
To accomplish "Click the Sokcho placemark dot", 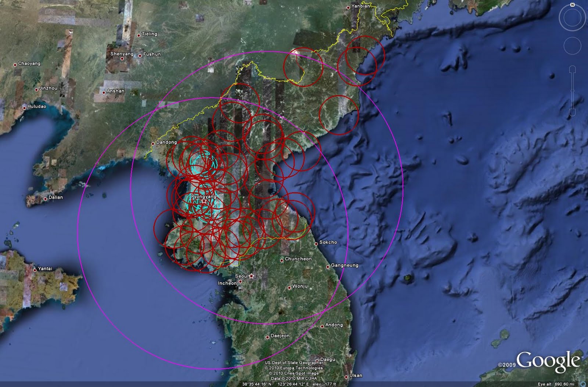I will 316,244.
